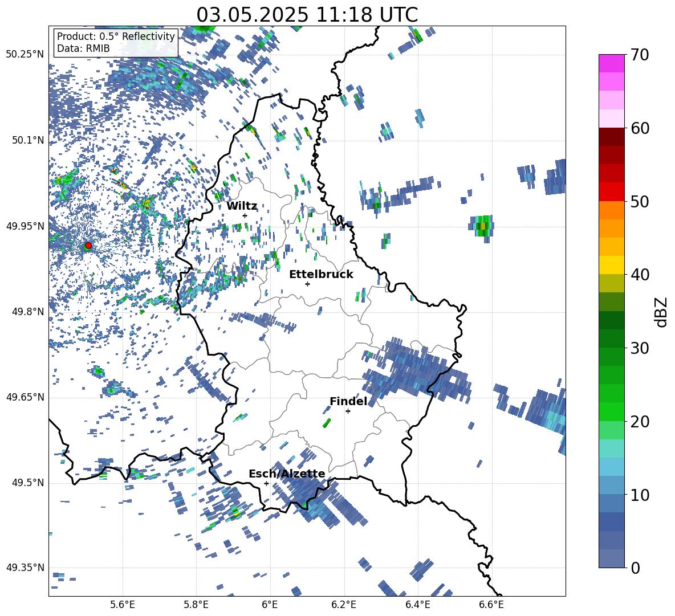Click the 'Data: RMIB' text

[x=83, y=48]
